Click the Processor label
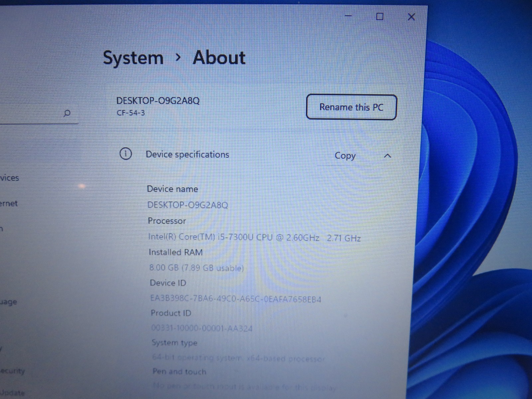The image size is (532, 399). click(x=167, y=221)
